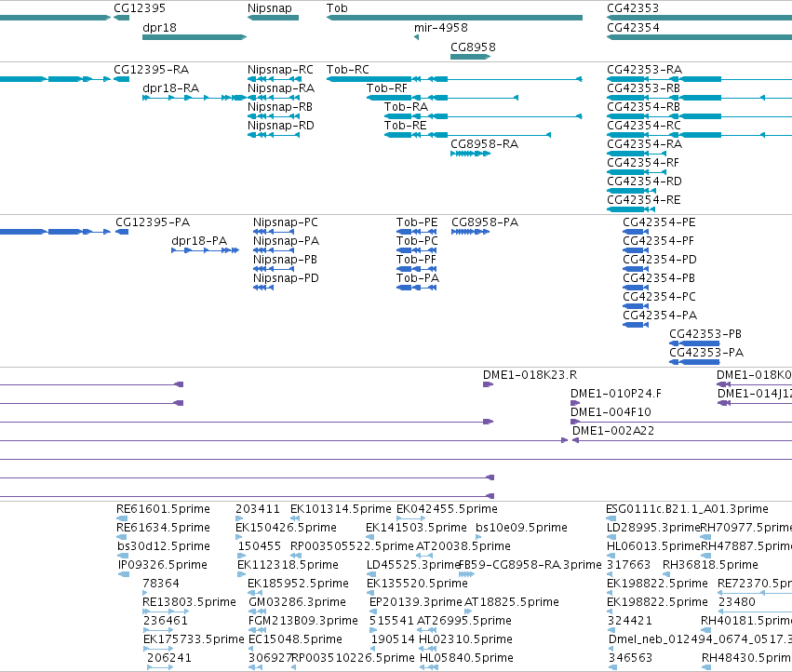Open the CG42353-PA protein label
Image resolution: width=792 pixels, height=672 pixels.
tap(706, 353)
